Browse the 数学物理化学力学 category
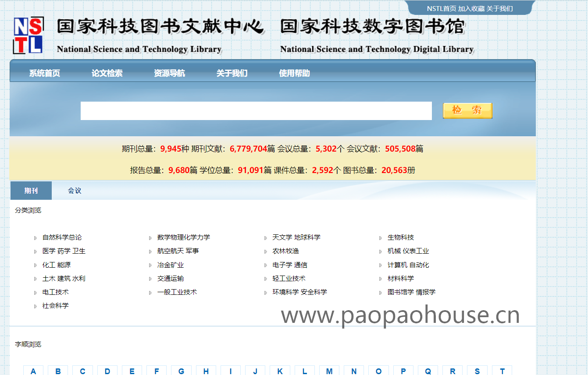 (x=184, y=237)
